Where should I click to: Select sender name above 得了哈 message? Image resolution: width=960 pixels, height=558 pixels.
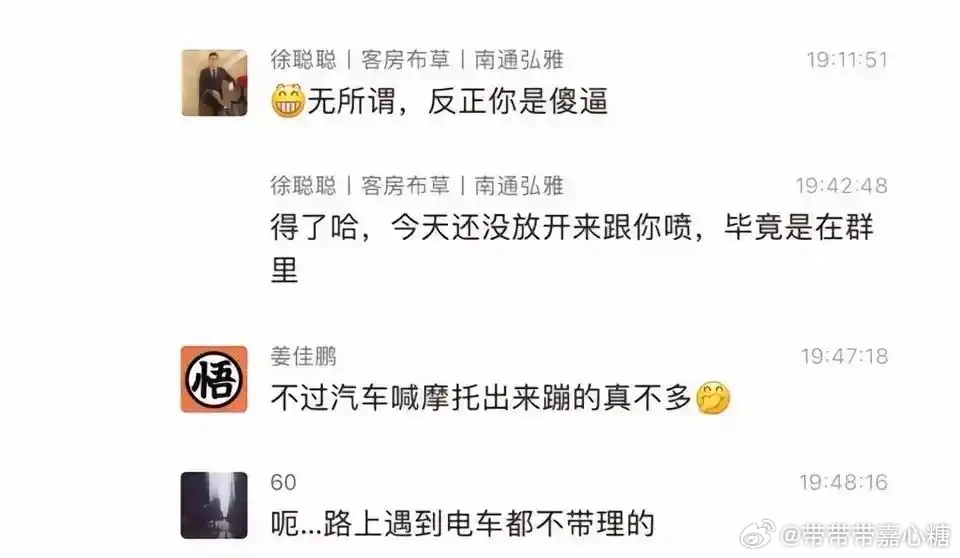[417, 186]
